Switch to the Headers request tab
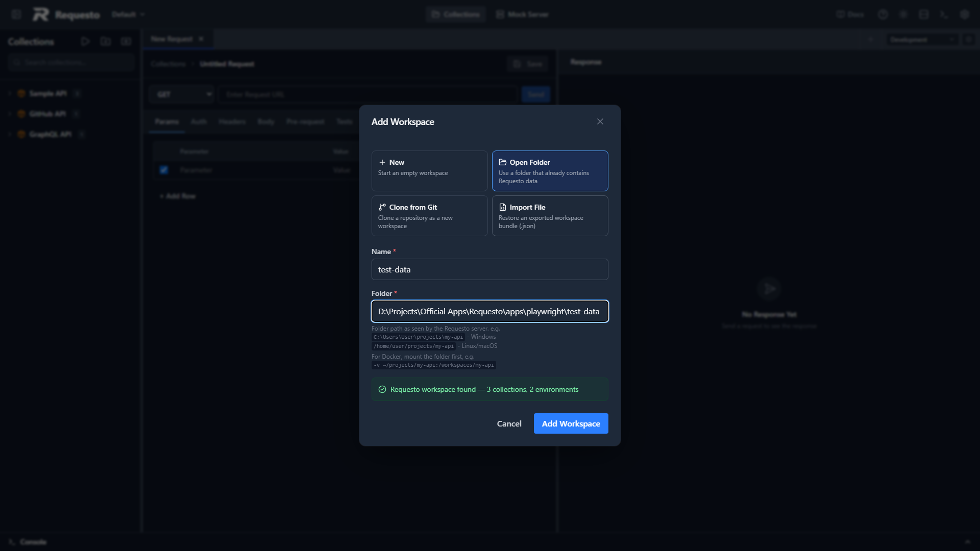This screenshot has width=980, height=551. pyautogui.click(x=232, y=121)
